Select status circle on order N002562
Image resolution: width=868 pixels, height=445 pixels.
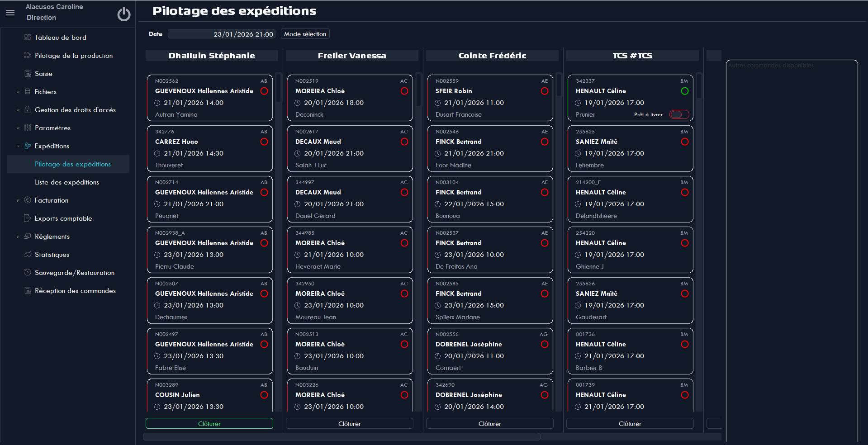click(x=264, y=91)
